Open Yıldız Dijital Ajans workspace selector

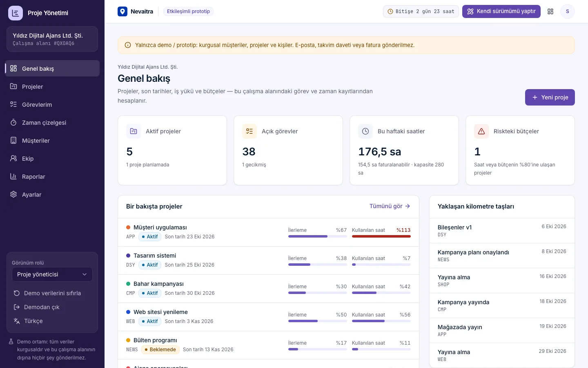tap(52, 39)
